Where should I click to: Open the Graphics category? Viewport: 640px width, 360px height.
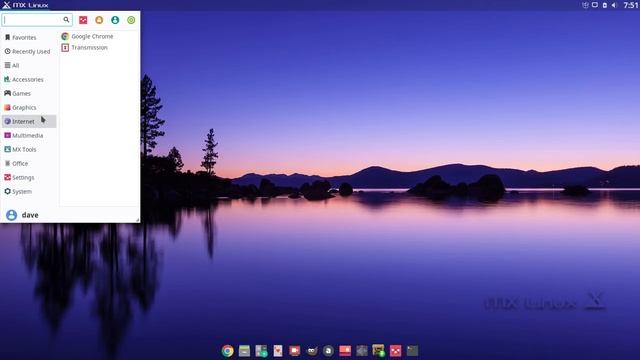[x=29, y=107]
